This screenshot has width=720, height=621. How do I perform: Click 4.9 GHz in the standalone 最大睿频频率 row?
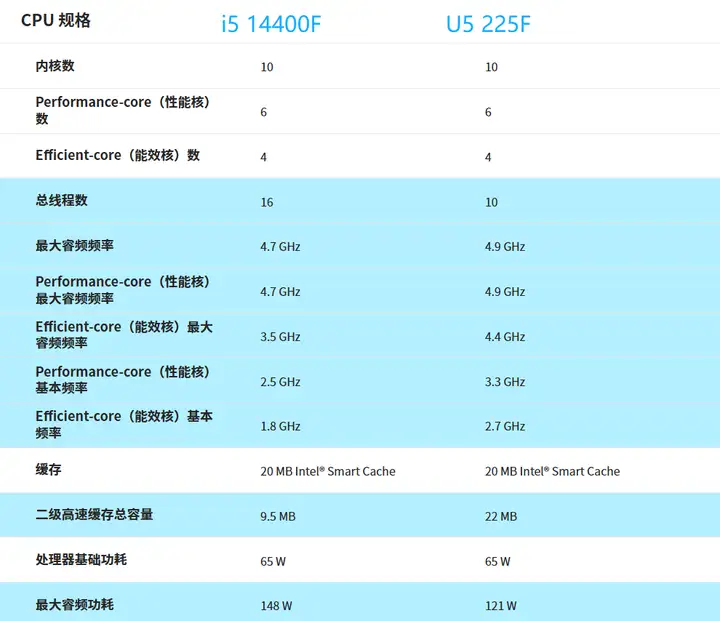pyautogui.click(x=505, y=247)
